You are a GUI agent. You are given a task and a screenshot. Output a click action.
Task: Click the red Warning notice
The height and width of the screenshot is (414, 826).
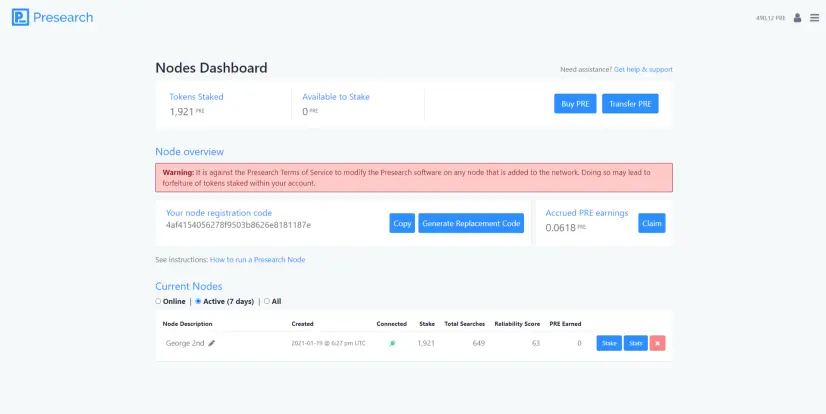coord(414,178)
